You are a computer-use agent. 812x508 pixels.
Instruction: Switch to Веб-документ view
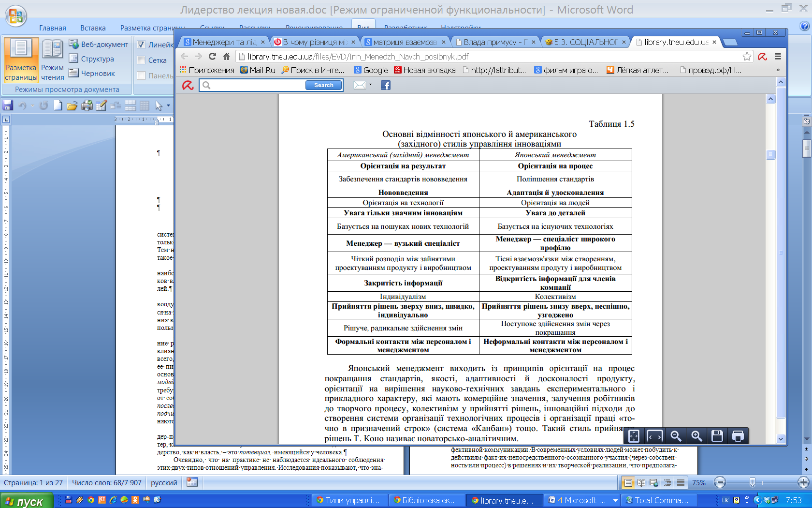pyautogui.click(x=99, y=44)
